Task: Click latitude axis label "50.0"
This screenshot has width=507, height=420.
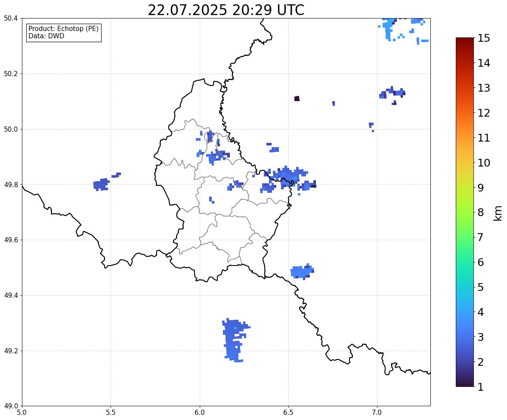Action: 11,130
